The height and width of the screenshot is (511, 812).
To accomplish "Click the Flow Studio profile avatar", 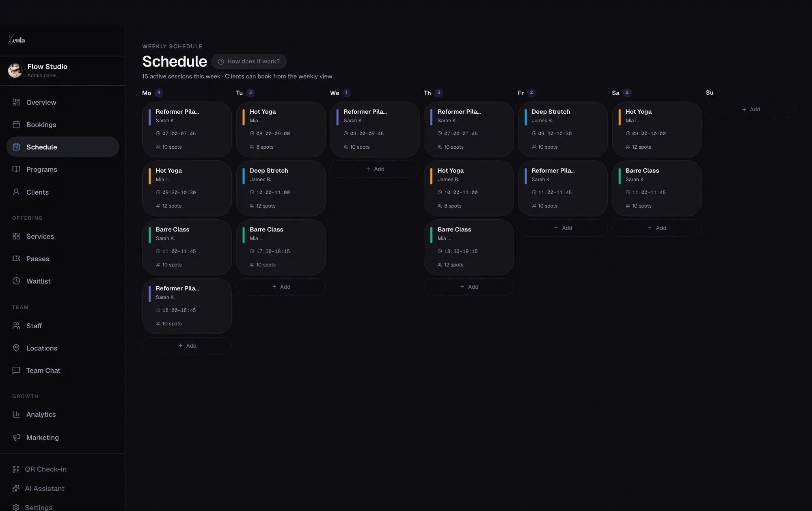I will pos(15,70).
